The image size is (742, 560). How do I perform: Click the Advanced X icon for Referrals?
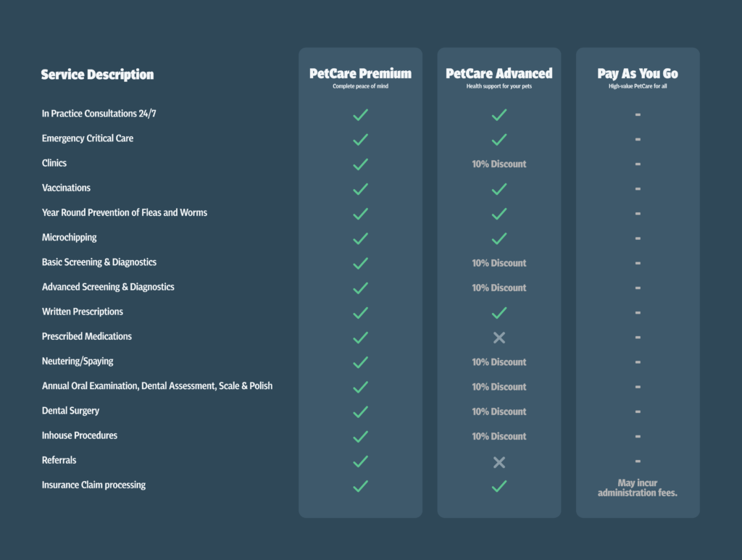coord(499,461)
